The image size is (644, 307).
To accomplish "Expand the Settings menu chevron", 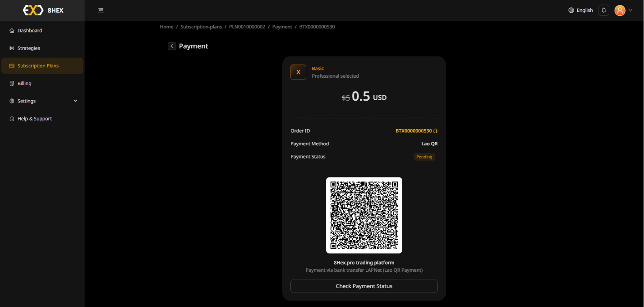I will point(75,101).
